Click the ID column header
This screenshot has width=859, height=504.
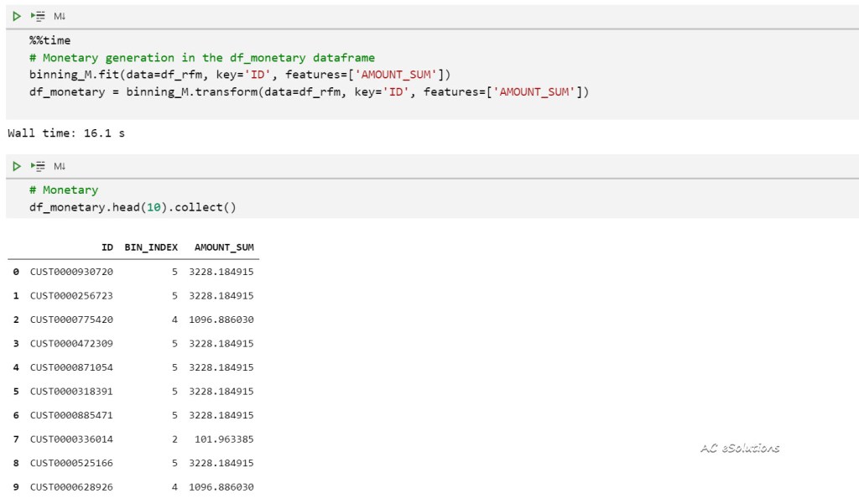107,248
